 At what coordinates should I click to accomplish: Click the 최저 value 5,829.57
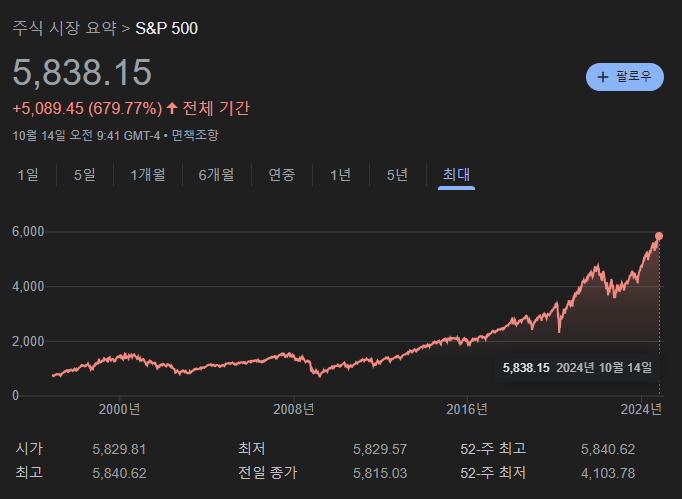[x=380, y=449]
